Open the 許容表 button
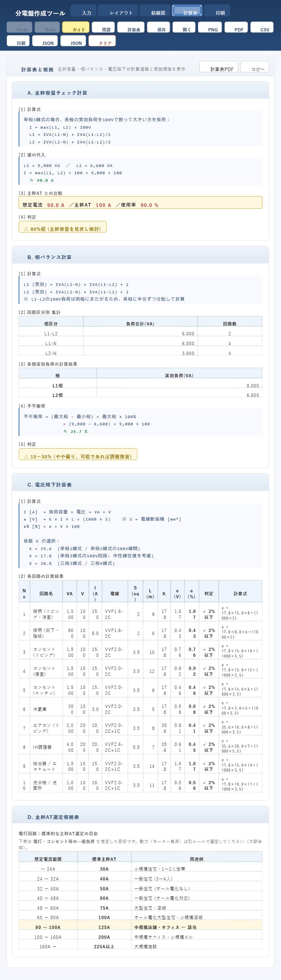The height and width of the screenshot is (980, 281). 131,28
